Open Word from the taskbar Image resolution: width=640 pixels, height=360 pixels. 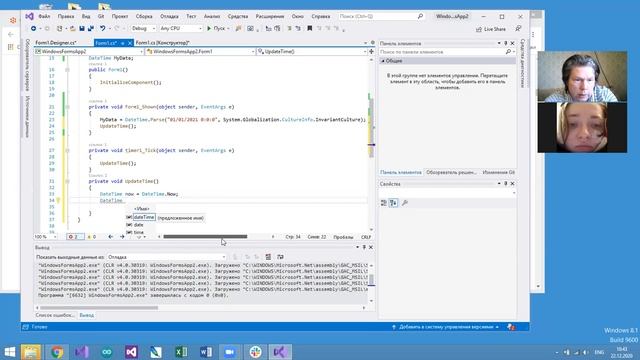click(206, 352)
